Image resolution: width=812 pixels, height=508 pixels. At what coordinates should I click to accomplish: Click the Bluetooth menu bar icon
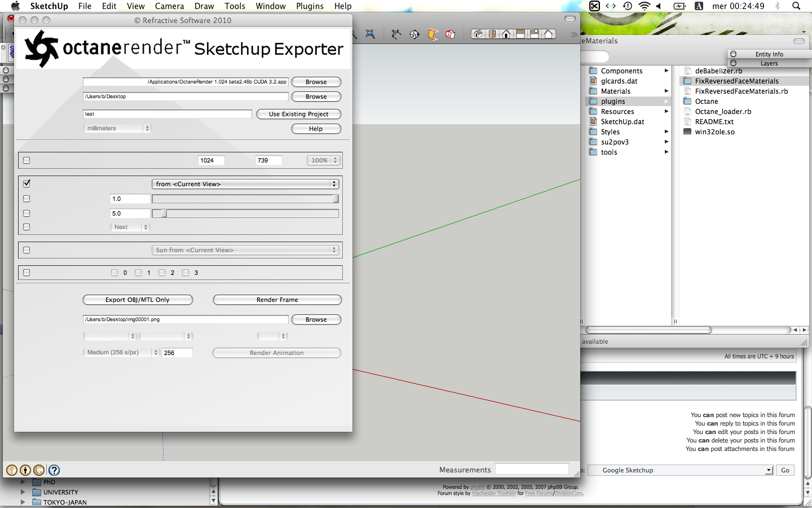pos(778,6)
